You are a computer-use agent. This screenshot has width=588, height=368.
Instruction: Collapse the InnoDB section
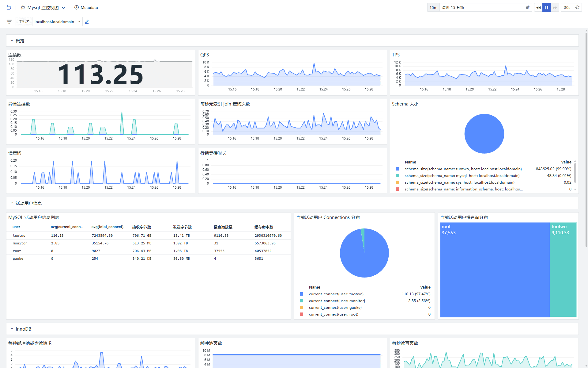point(12,329)
